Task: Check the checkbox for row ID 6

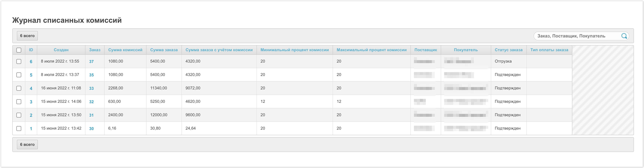Action: point(19,61)
